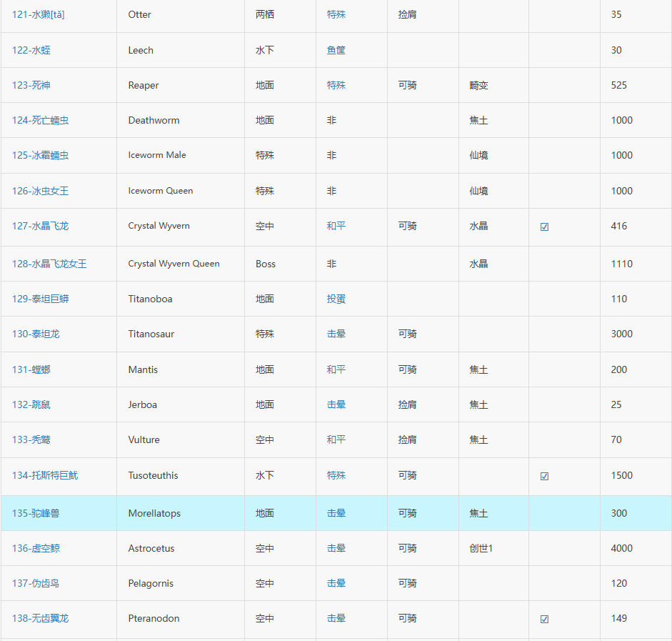Open the 130-泰坦龙 Titanosaur link
The height and width of the screenshot is (641, 672).
pos(36,334)
